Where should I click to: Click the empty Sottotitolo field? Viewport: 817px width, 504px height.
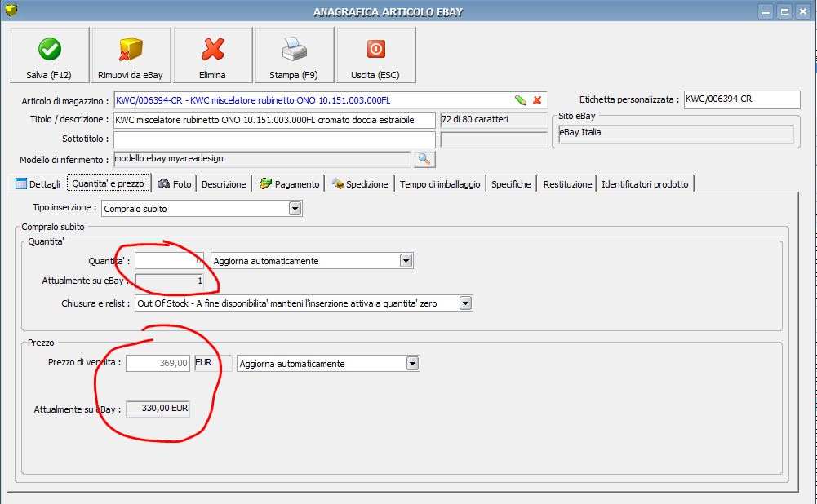(x=274, y=139)
